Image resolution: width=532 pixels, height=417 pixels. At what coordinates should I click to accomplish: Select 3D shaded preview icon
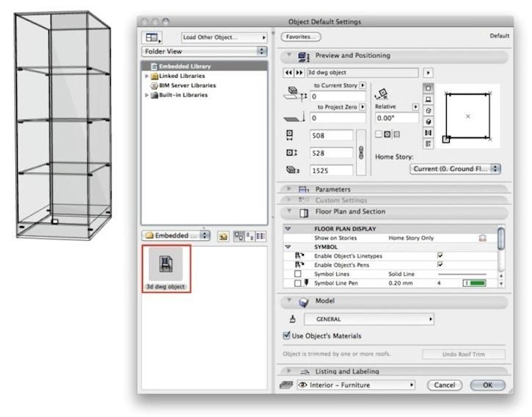429,122
